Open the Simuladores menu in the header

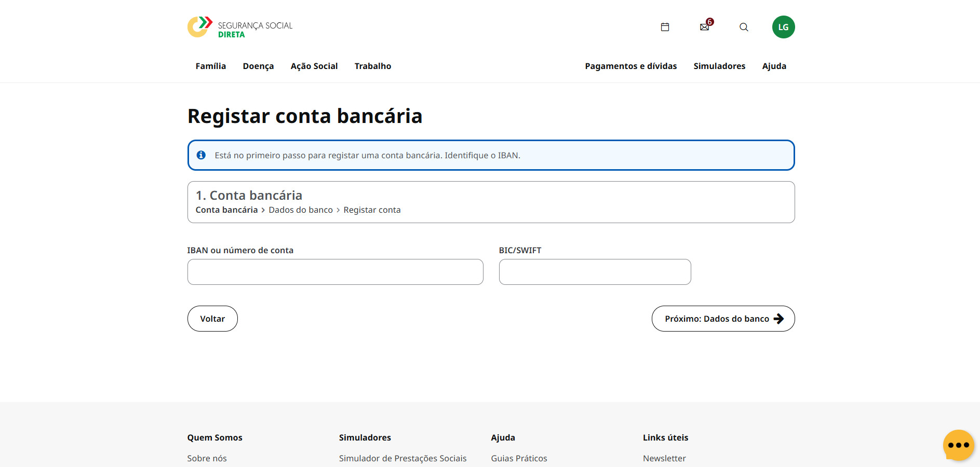click(719, 66)
